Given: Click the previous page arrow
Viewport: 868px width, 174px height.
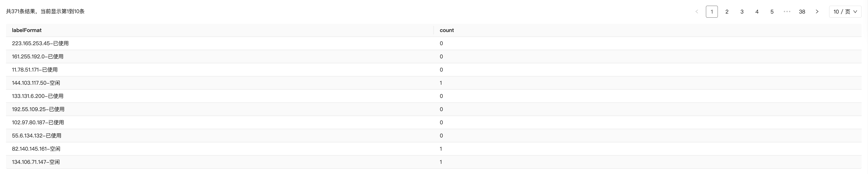Looking at the screenshot, I should tap(697, 11).
